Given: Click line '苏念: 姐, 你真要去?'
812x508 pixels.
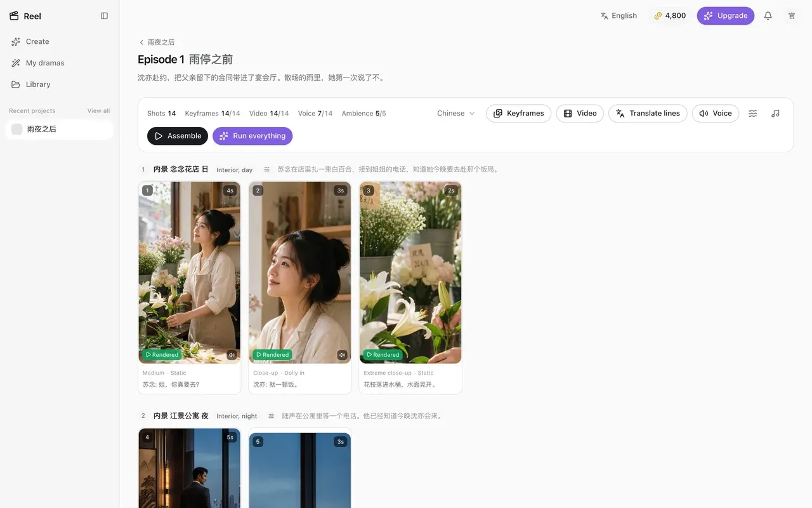Looking at the screenshot, I should [171, 385].
